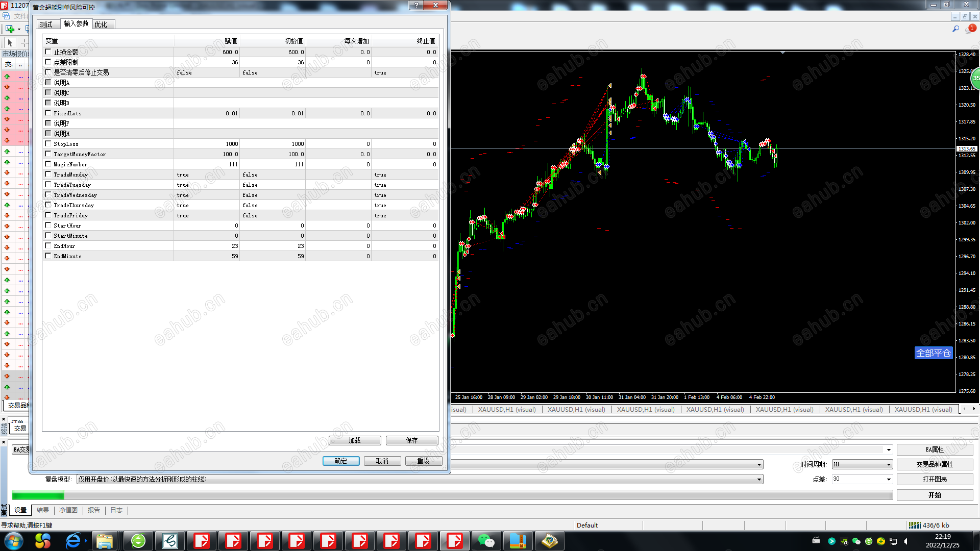Tick the TradeMonday checkbox
Image resolution: width=980 pixels, height=551 pixels.
coord(48,174)
